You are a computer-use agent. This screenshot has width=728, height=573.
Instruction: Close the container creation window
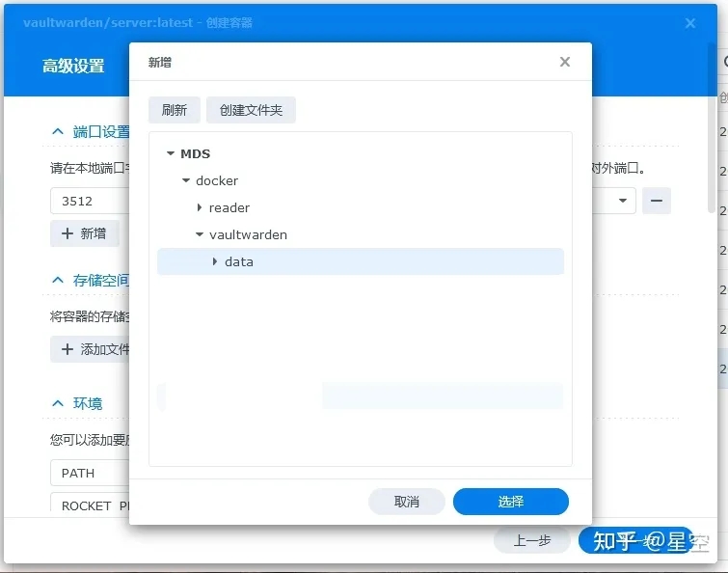690,23
